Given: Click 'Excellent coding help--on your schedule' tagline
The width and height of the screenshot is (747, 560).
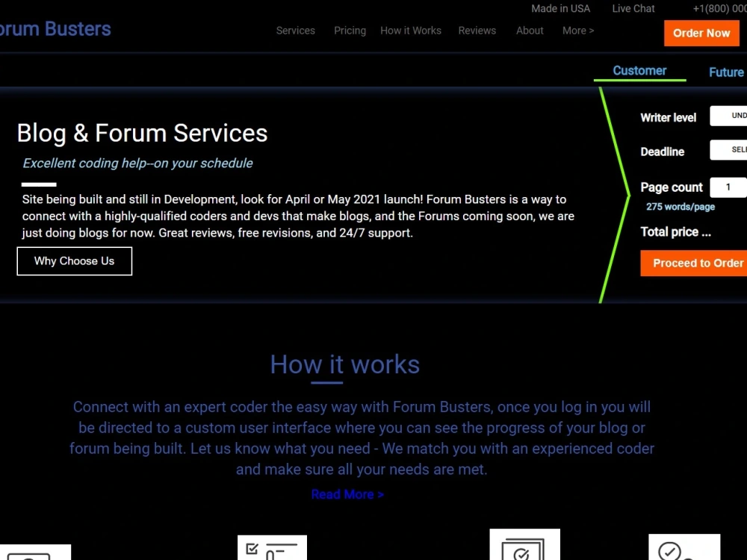Looking at the screenshot, I should [137, 164].
